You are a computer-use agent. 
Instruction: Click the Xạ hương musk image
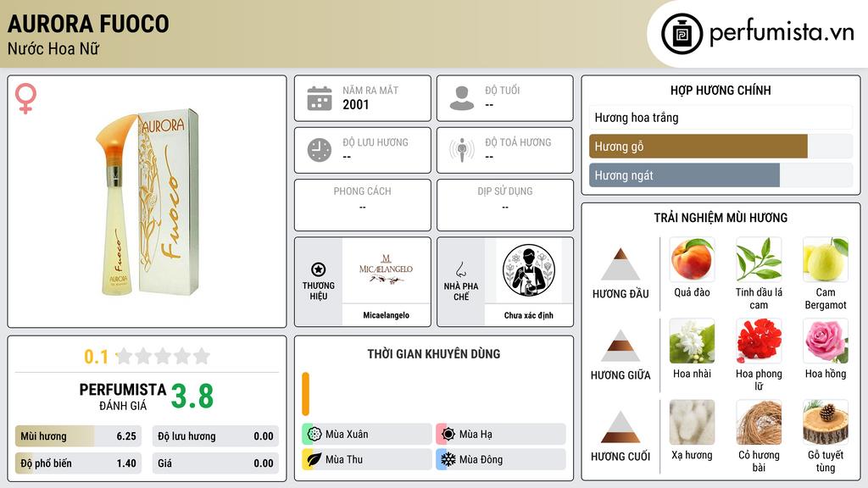point(692,422)
